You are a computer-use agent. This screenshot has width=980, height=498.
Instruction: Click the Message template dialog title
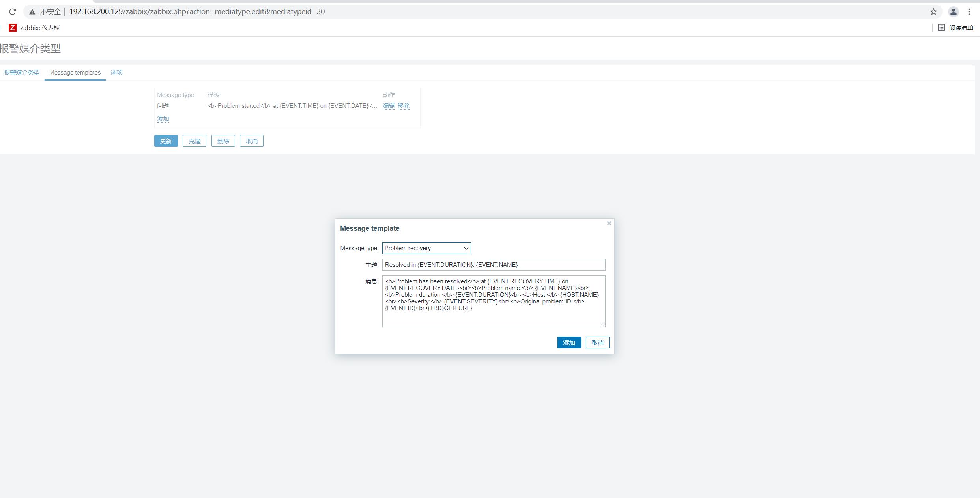click(370, 228)
